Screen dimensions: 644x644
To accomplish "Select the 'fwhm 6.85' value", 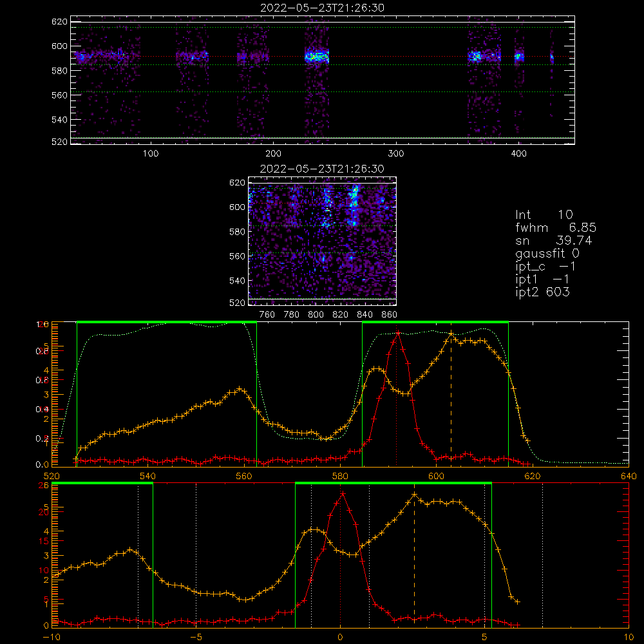I will 556,227.
